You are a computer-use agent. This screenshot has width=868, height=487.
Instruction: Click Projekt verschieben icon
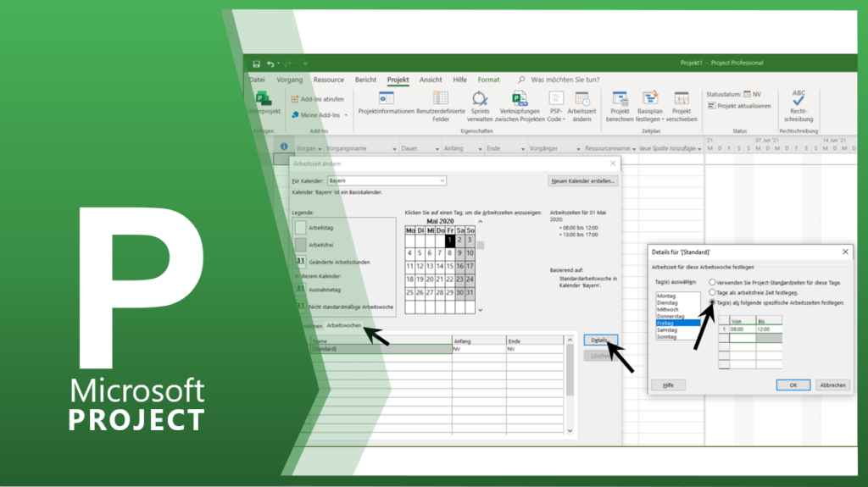pos(682,98)
